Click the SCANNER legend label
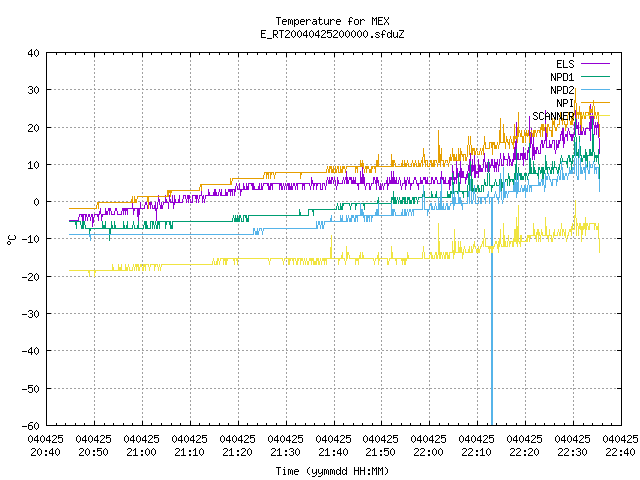 pos(553,116)
